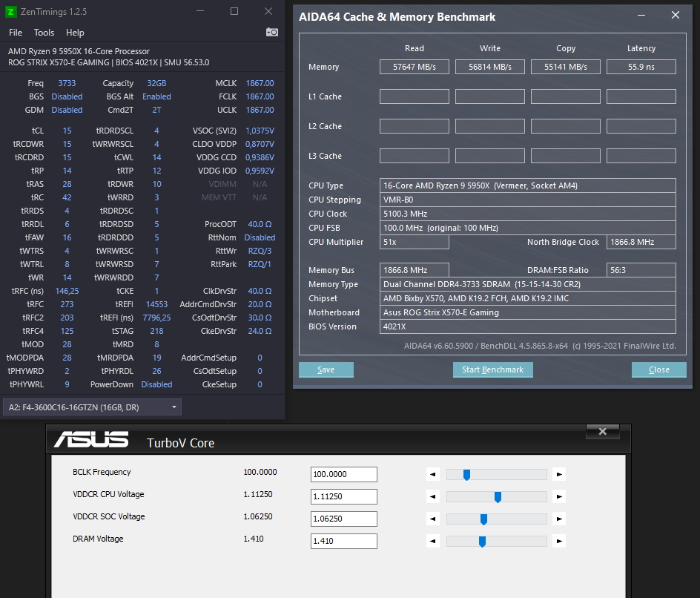Open the Help menu in ZenTimings
Image resolution: width=700 pixels, height=598 pixels.
75,33
